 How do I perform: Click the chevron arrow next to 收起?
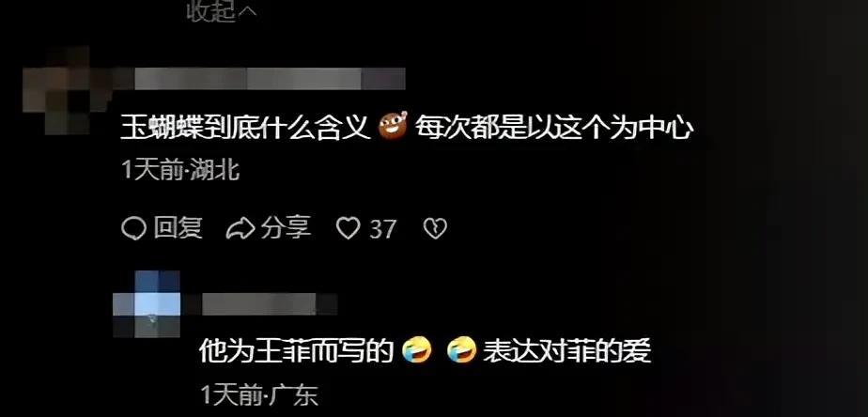(x=247, y=11)
